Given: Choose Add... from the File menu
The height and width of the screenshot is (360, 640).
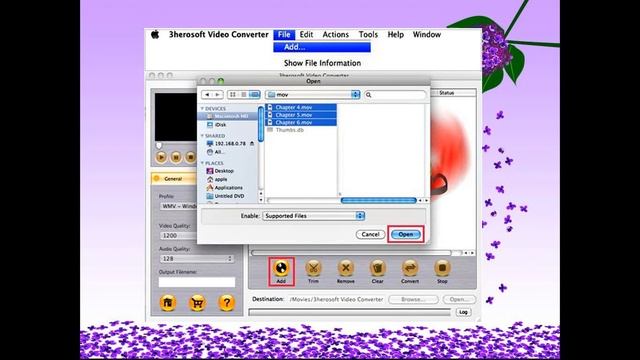Looking at the screenshot, I should [322, 47].
